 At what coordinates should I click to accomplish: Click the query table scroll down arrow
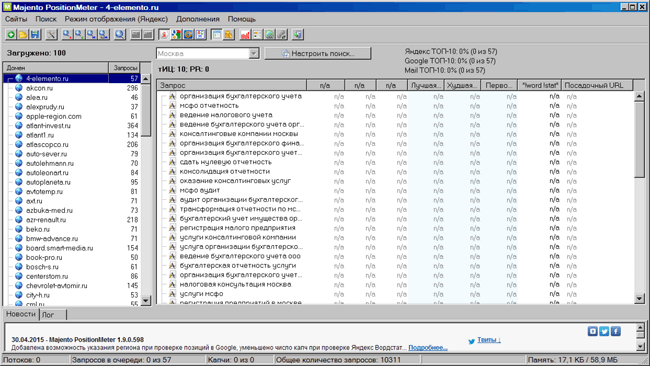point(639,298)
